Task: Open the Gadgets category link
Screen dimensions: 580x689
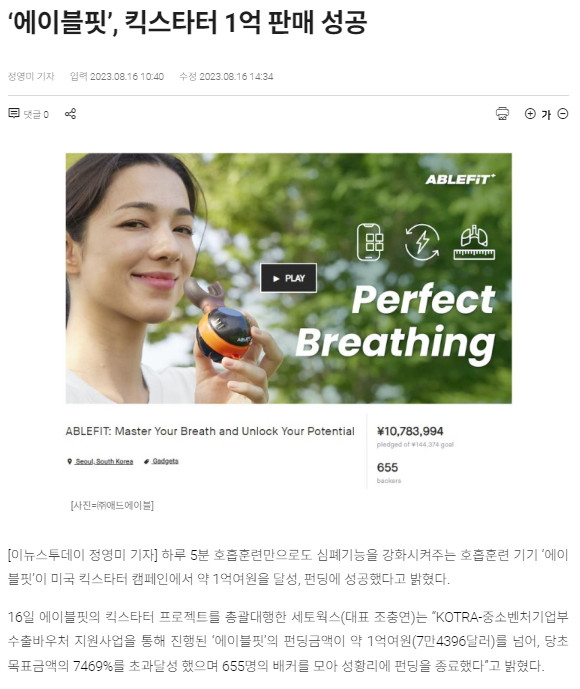Action: click(x=165, y=461)
